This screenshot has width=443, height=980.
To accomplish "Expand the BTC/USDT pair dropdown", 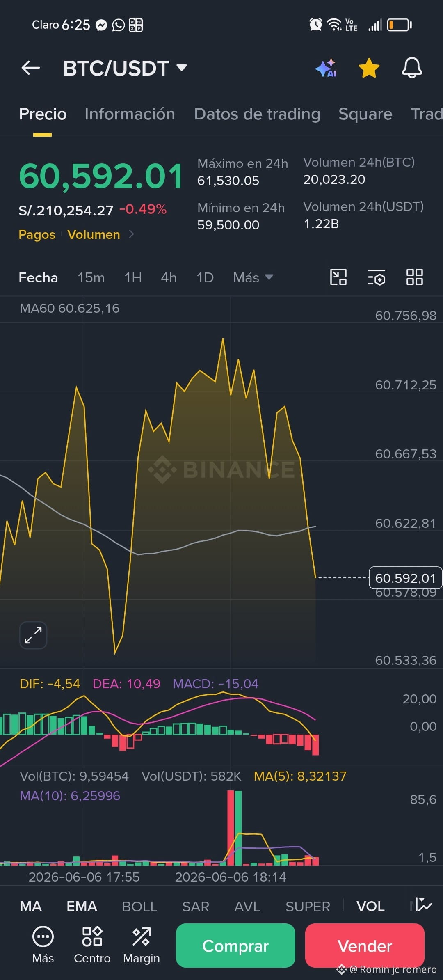I will tap(182, 67).
